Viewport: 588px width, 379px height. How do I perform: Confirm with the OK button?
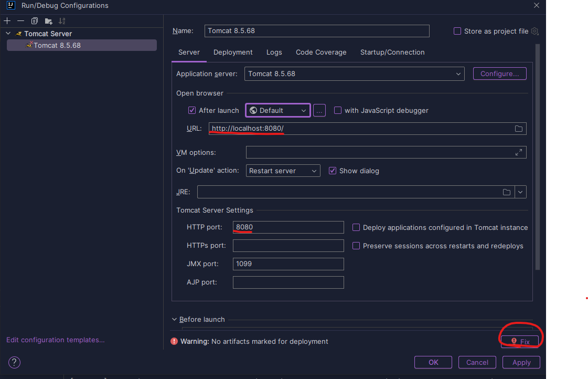[x=433, y=363]
